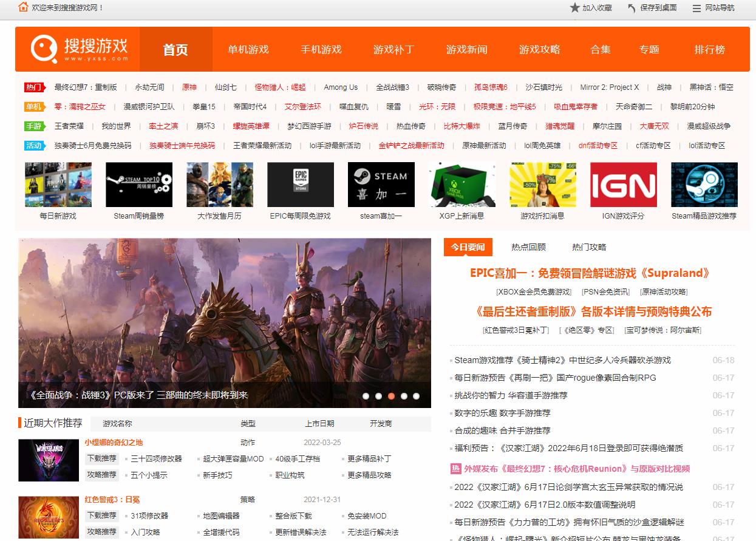This screenshot has width=756, height=541.
Task: Go to 首页 in navigation bar
Action: 175,49
